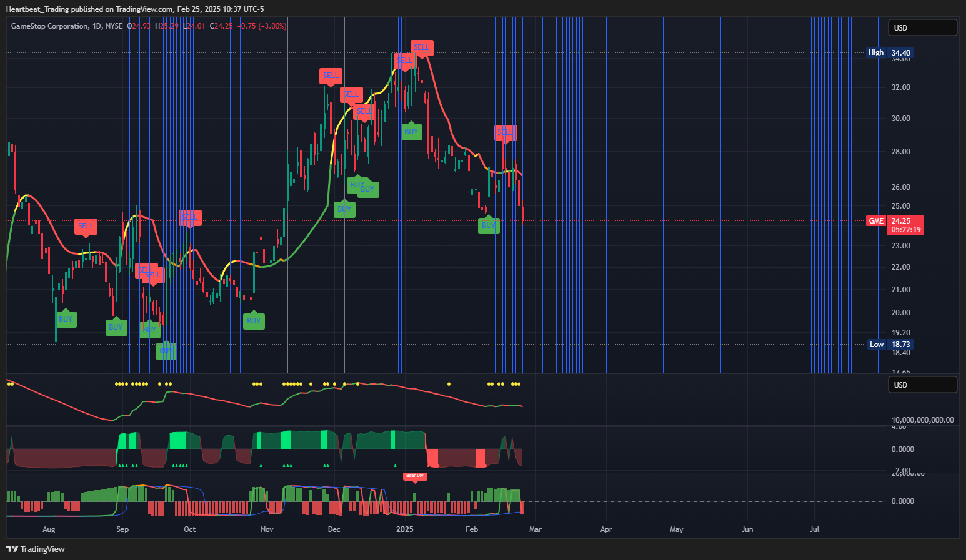Click the 28.00 price axis label
The width and height of the screenshot is (966, 560).
pyautogui.click(x=901, y=152)
